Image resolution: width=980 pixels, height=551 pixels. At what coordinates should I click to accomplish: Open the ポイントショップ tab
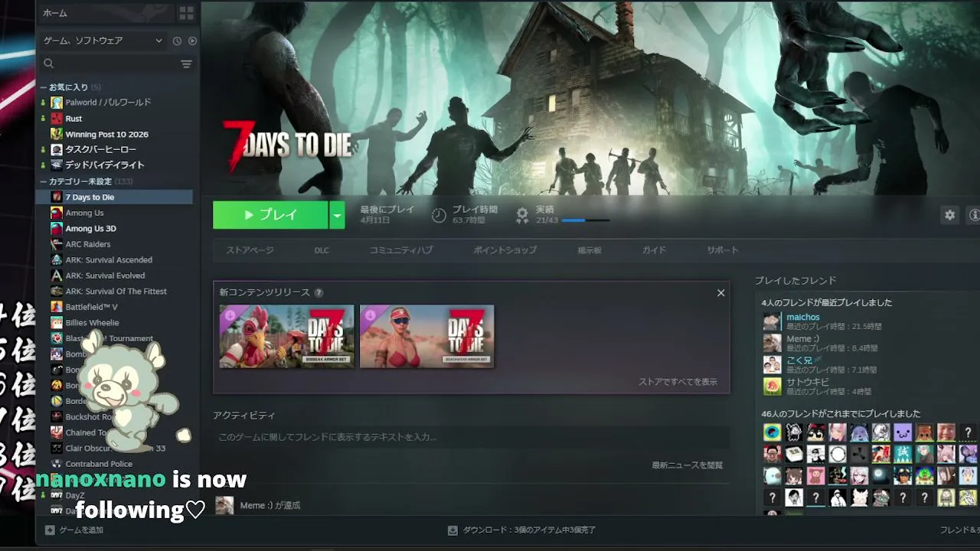(x=505, y=250)
